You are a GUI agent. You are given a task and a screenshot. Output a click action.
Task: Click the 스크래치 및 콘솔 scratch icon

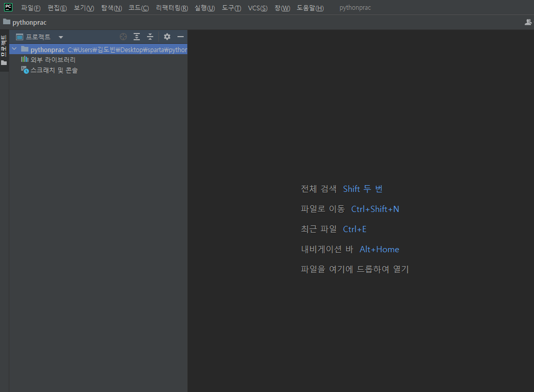25,70
